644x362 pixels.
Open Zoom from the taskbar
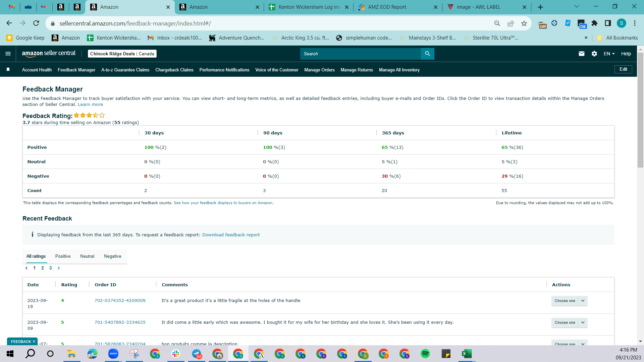(113, 354)
